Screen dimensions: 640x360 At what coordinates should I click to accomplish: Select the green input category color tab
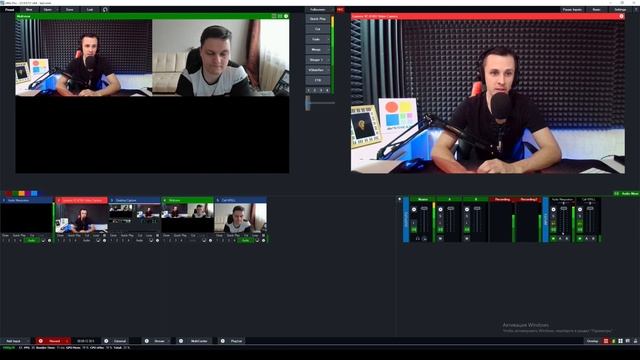(x=15, y=193)
